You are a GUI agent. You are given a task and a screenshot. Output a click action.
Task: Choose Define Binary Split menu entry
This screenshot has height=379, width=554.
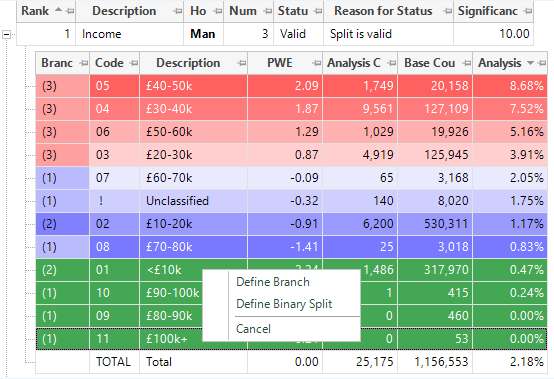[x=284, y=304]
